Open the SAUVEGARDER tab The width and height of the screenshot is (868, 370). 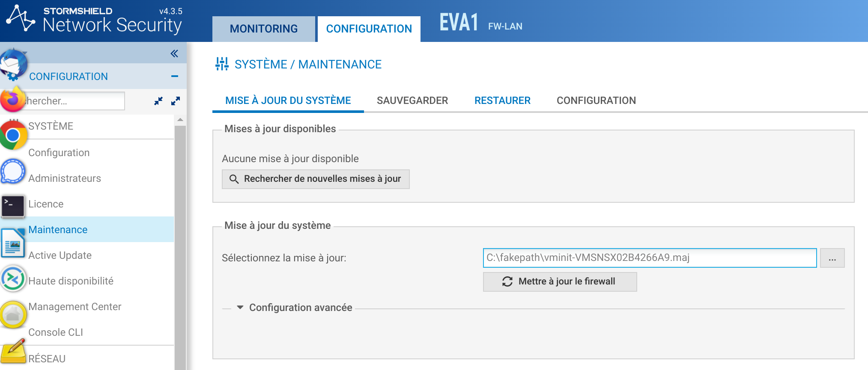tap(412, 101)
